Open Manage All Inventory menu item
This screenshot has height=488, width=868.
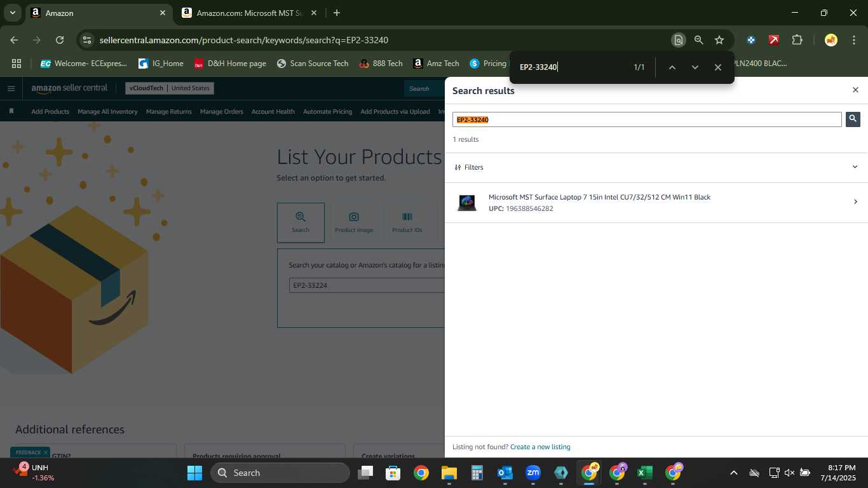pos(107,111)
